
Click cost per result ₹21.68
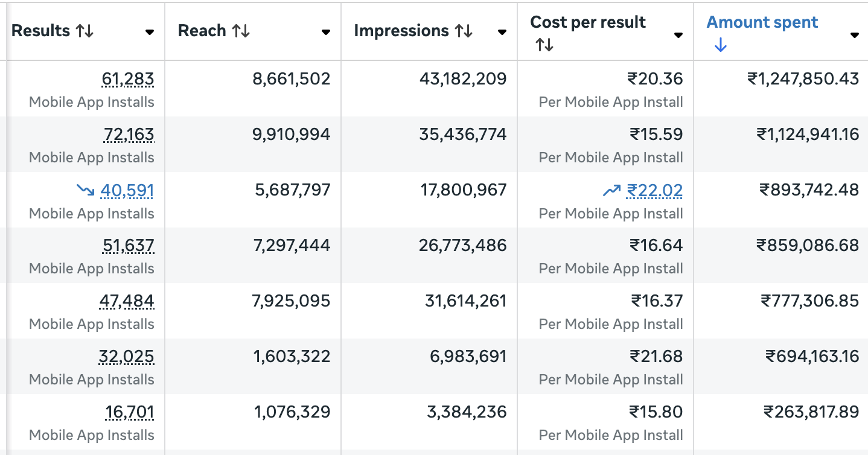click(656, 357)
